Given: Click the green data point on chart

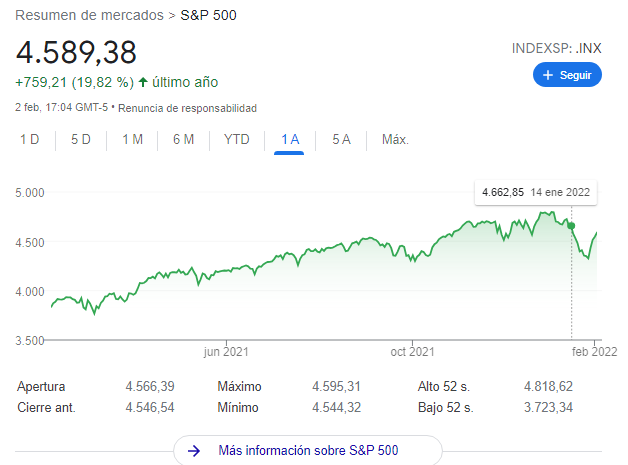Looking at the screenshot, I should click(571, 226).
